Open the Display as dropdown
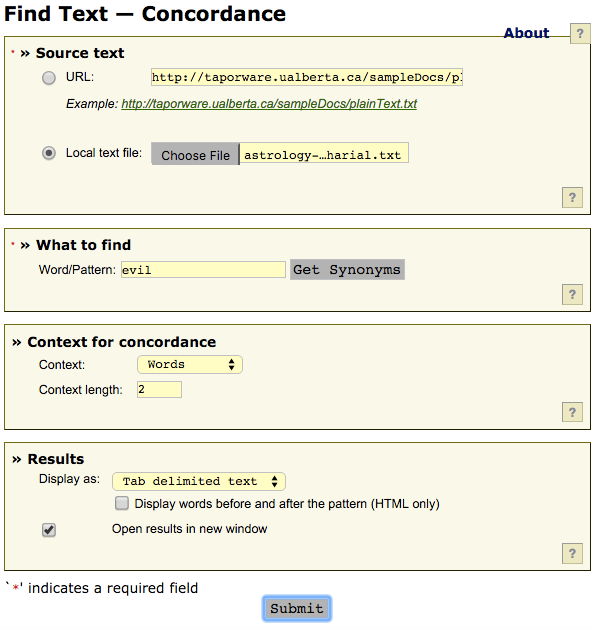Screen dimensions: 596x629 pos(199,481)
